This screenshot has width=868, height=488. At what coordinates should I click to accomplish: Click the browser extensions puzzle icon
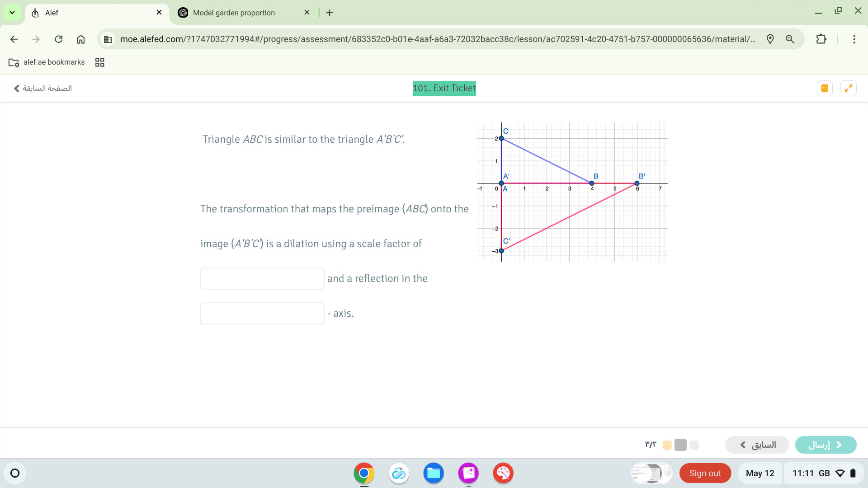[x=821, y=39]
